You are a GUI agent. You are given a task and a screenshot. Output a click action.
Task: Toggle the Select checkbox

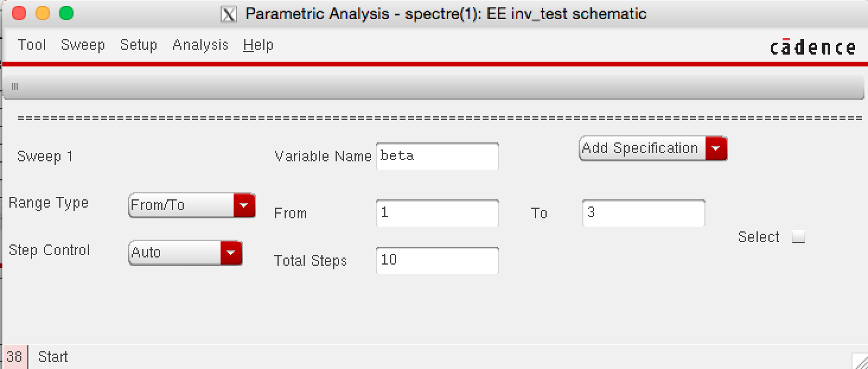click(799, 237)
